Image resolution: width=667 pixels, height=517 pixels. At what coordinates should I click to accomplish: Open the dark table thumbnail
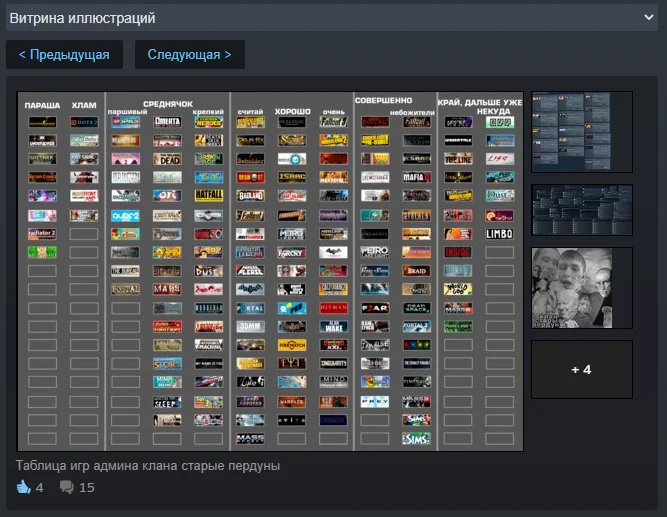(581, 210)
